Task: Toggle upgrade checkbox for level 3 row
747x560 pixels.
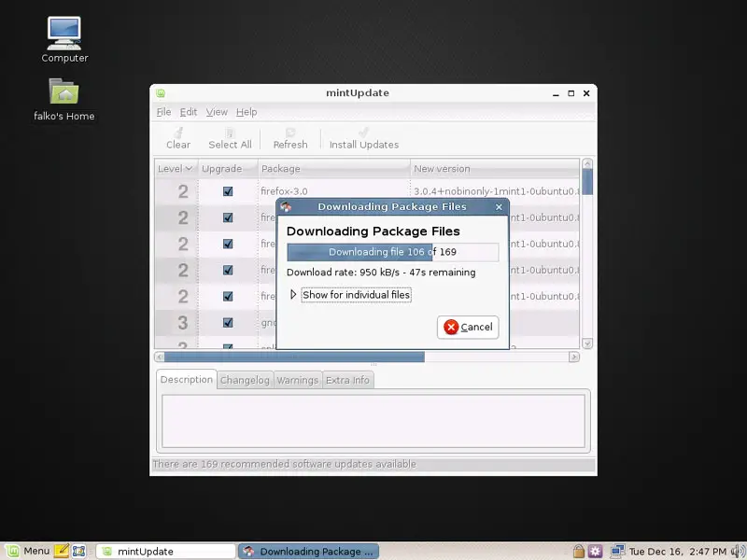Action: [228, 322]
